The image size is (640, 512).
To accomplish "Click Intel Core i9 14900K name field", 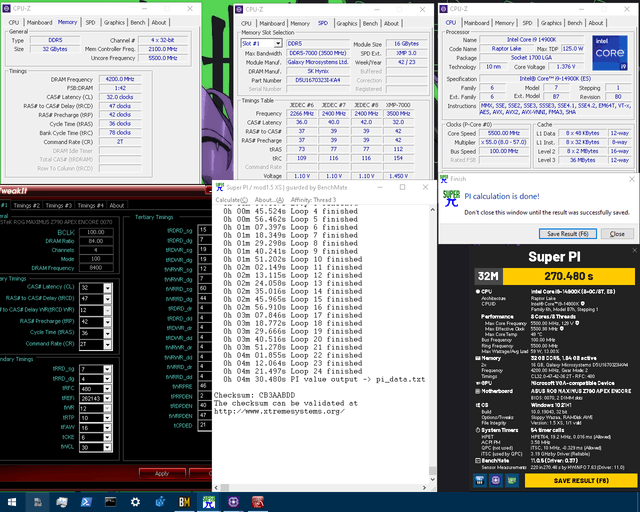I will click(x=531, y=40).
